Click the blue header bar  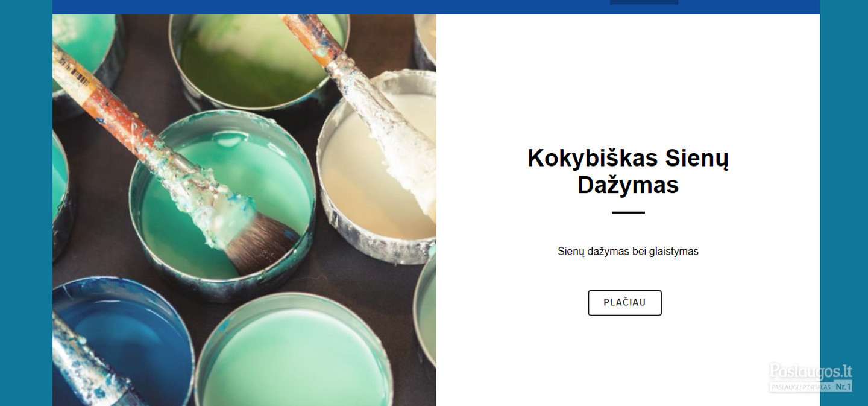[x=436, y=7]
